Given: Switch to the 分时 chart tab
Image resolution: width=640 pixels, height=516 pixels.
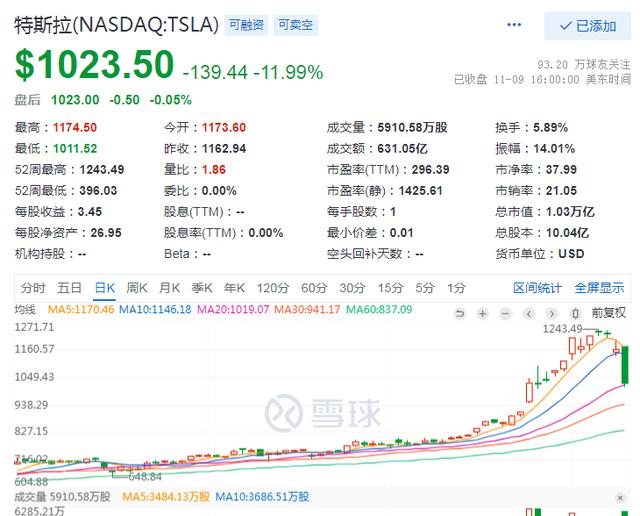Looking at the screenshot, I should [x=33, y=288].
